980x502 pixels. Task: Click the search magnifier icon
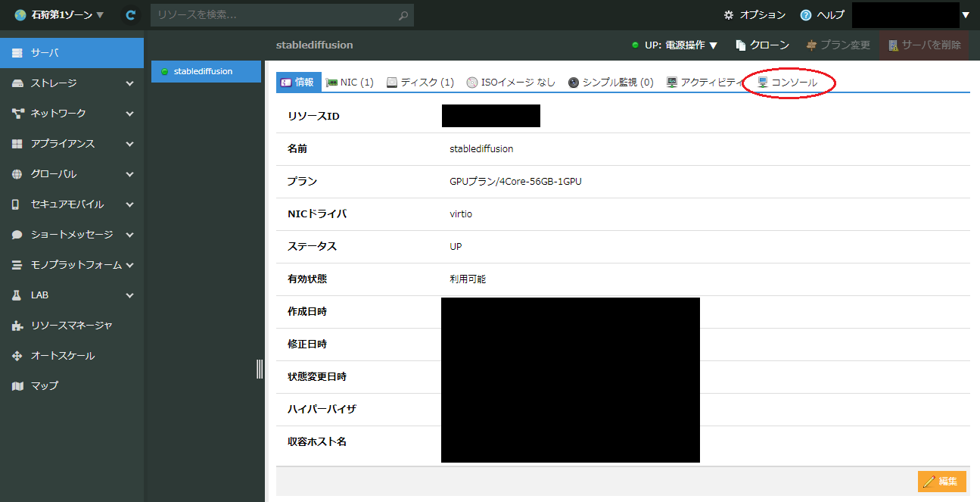pyautogui.click(x=403, y=15)
